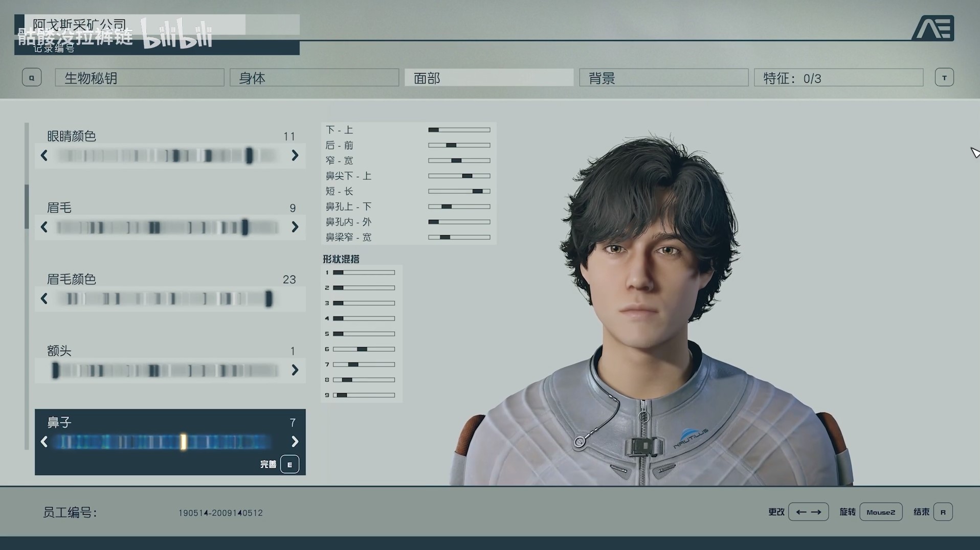Click left arrow of 鼻子

[x=44, y=442]
